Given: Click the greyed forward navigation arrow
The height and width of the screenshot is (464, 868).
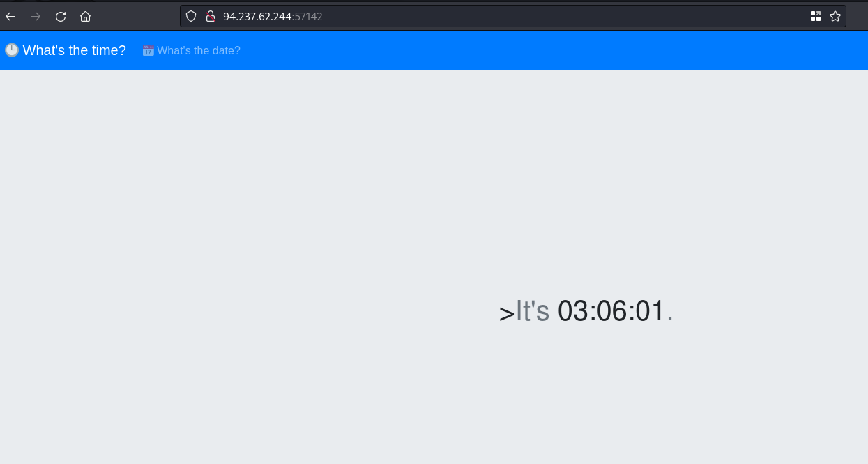Looking at the screenshot, I should point(36,16).
